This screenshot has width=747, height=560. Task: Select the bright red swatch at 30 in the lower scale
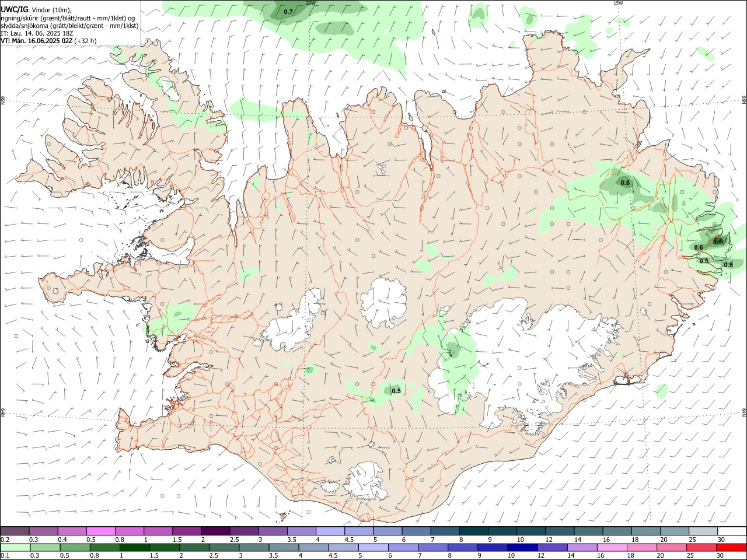point(732,548)
